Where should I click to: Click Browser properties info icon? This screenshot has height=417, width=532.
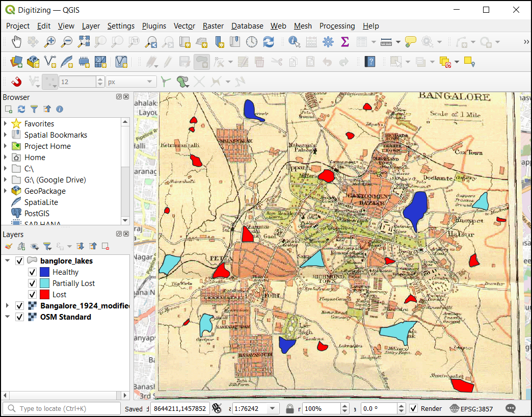coord(60,109)
